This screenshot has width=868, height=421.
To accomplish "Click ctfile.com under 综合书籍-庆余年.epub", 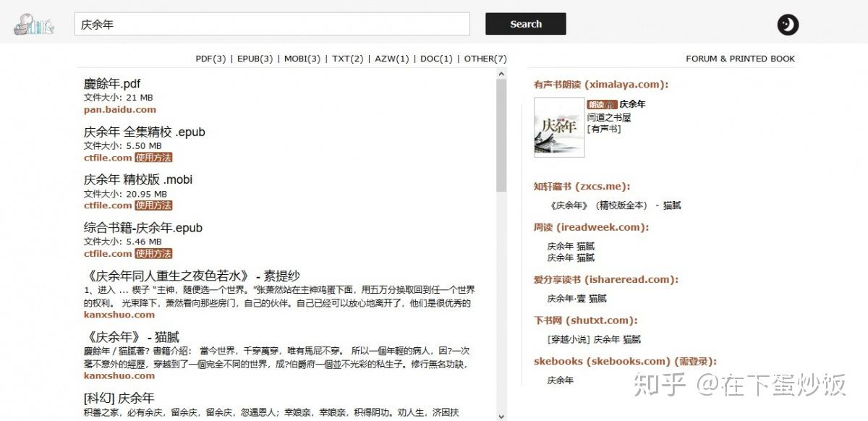I will [x=108, y=253].
